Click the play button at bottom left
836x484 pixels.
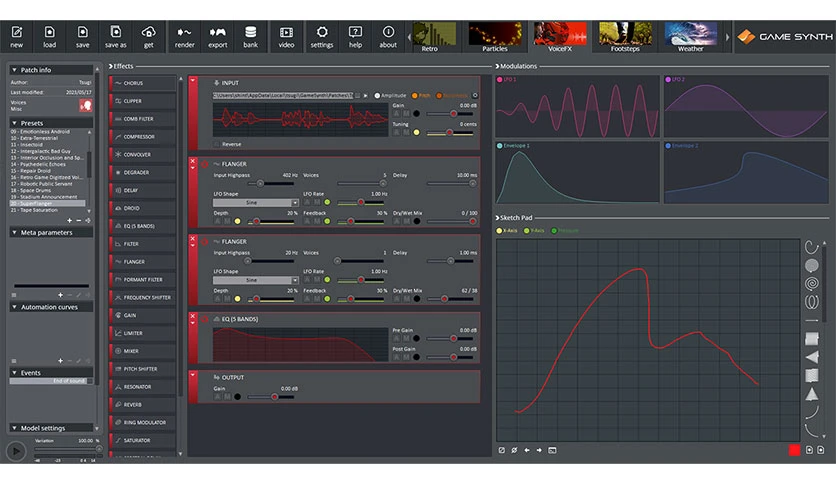[x=17, y=451]
